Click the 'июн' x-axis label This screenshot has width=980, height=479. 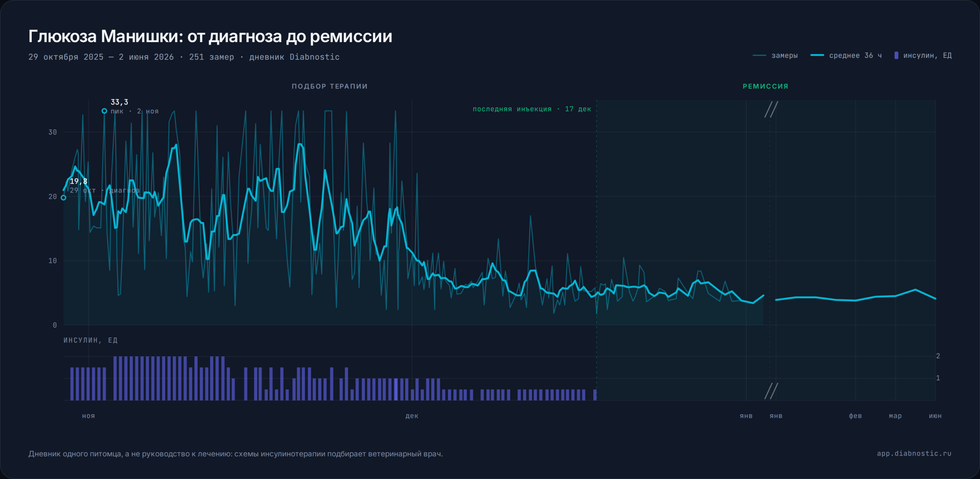click(935, 416)
